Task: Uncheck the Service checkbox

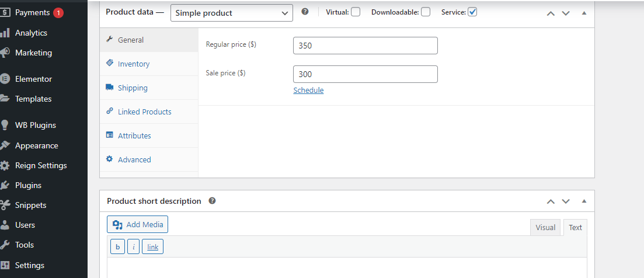Action: 472,12
